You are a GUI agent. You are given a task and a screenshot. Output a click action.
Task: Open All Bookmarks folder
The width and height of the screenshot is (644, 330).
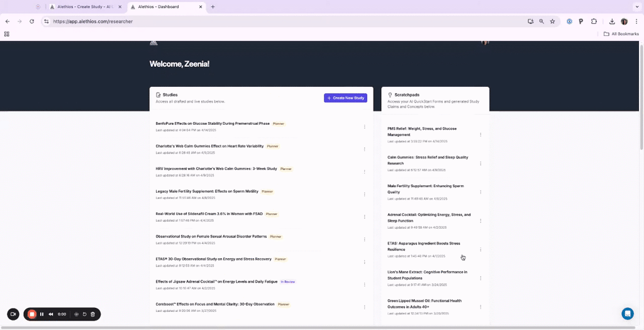click(x=621, y=34)
